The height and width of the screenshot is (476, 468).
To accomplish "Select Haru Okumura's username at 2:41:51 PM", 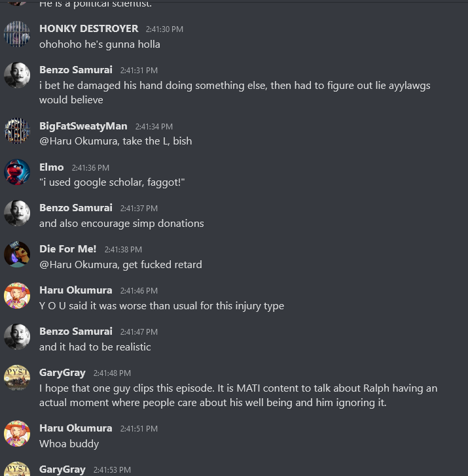I will pyautogui.click(x=76, y=428).
